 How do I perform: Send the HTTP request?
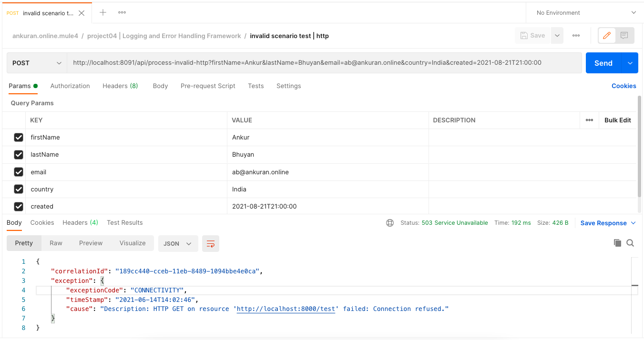click(603, 63)
